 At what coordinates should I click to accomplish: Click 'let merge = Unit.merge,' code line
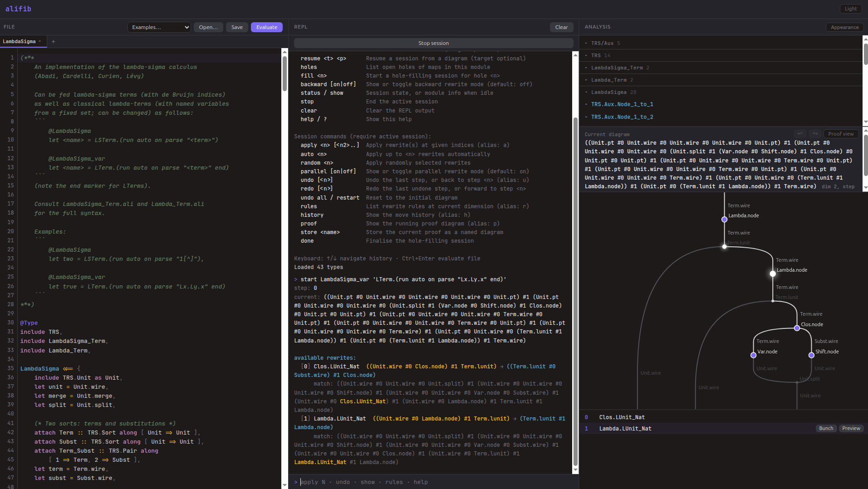tap(75, 396)
